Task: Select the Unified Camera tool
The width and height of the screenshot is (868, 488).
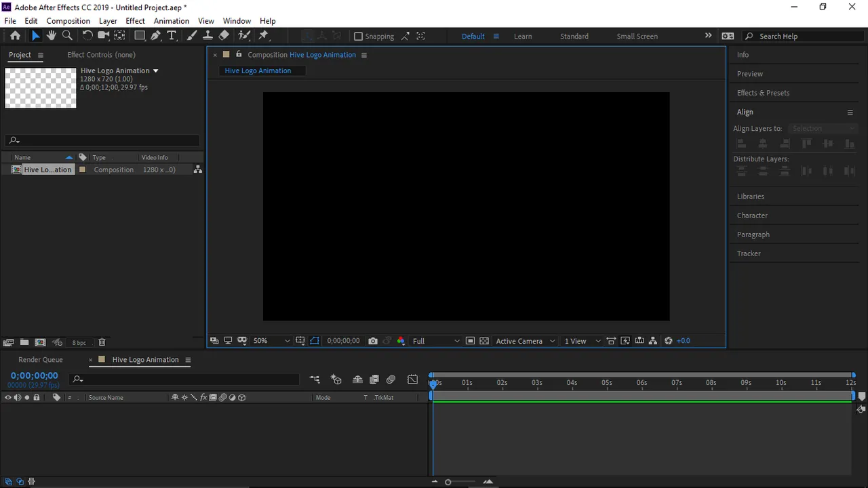Action: coord(103,36)
